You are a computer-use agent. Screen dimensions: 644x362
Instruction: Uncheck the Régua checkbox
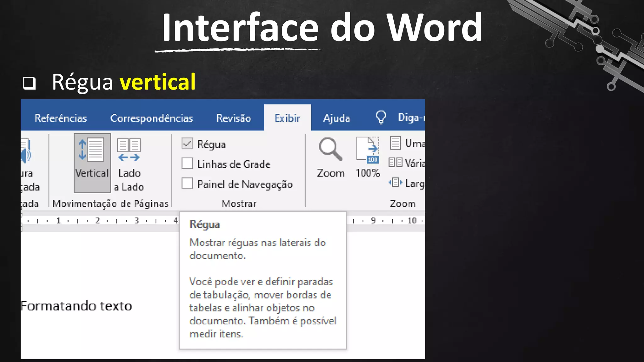(187, 144)
